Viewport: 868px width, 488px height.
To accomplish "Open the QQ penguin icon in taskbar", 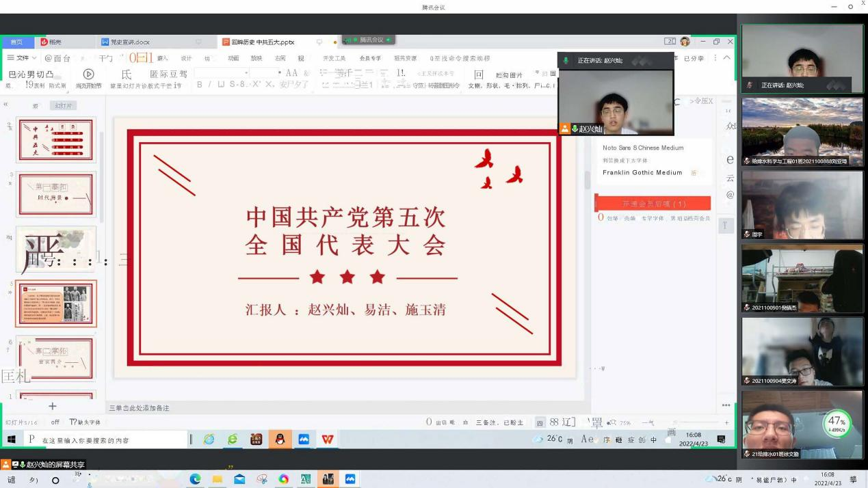I will [x=280, y=439].
